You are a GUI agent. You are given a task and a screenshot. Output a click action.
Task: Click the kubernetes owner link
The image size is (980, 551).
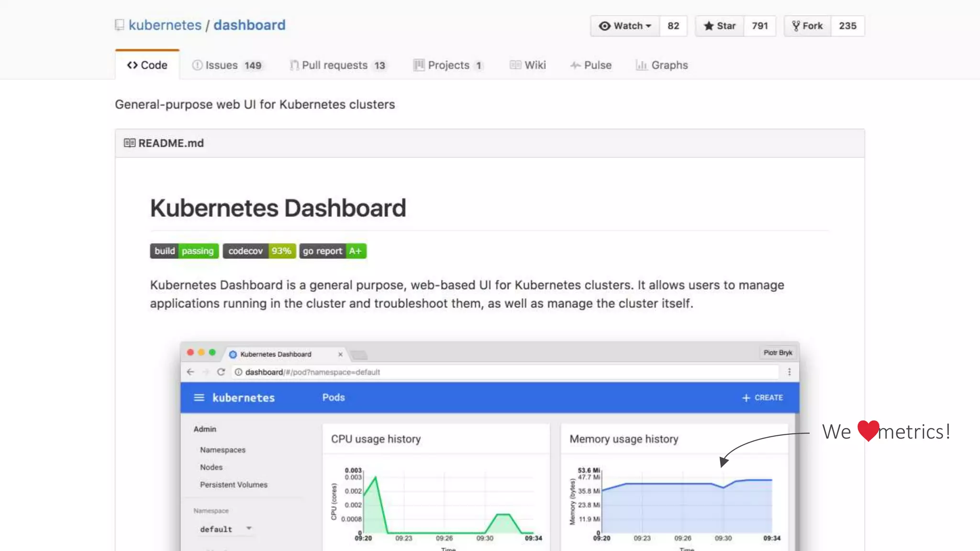tap(165, 25)
